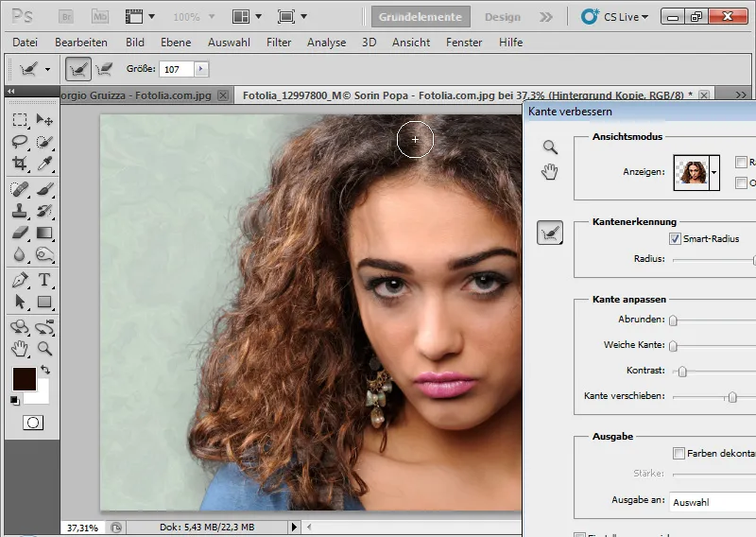Select the Rectangle shape tool
The height and width of the screenshot is (537, 756).
pyautogui.click(x=44, y=302)
